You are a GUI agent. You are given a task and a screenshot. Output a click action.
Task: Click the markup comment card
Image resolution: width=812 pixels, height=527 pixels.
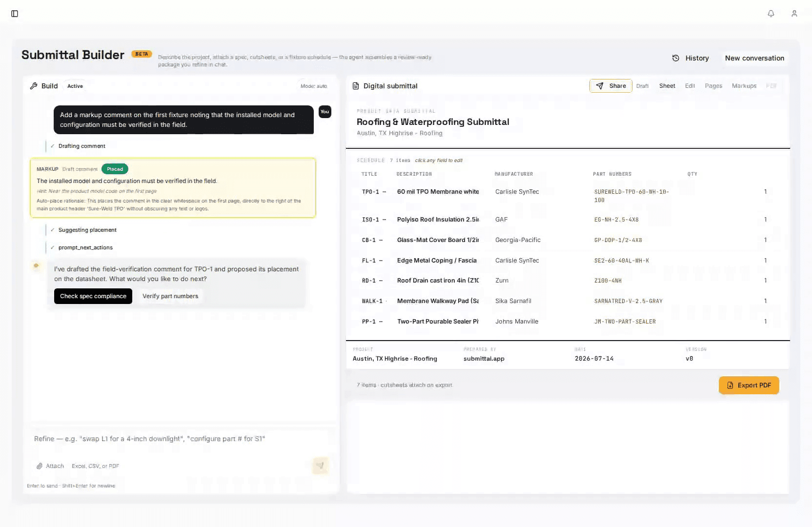click(173, 187)
